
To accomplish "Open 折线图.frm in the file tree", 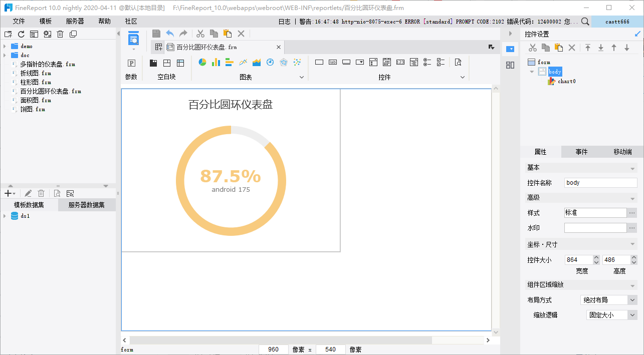I will (x=36, y=73).
